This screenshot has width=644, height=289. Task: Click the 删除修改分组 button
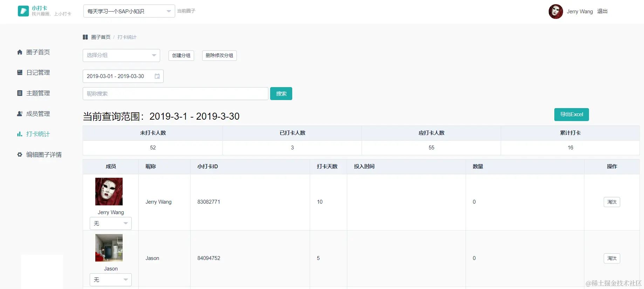coord(219,56)
